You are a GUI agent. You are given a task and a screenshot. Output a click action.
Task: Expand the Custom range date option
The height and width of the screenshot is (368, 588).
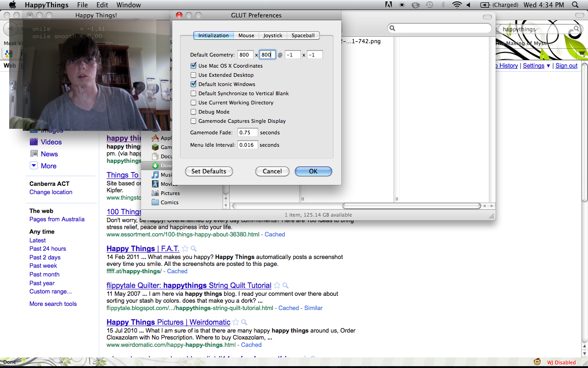pyautogui.click(x=51, y=292)
